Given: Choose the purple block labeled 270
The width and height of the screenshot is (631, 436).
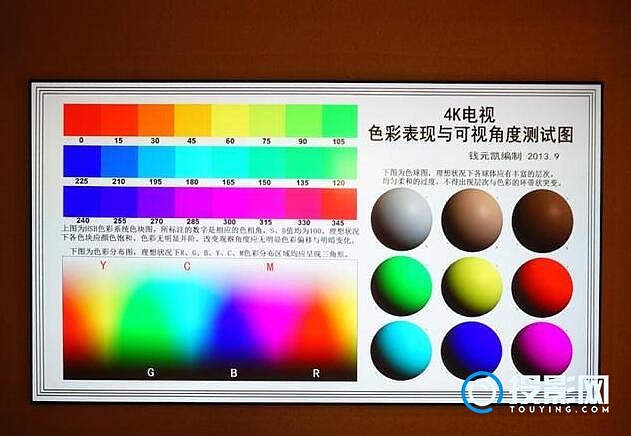Looking at the screenshot, I should click(156, 202).
